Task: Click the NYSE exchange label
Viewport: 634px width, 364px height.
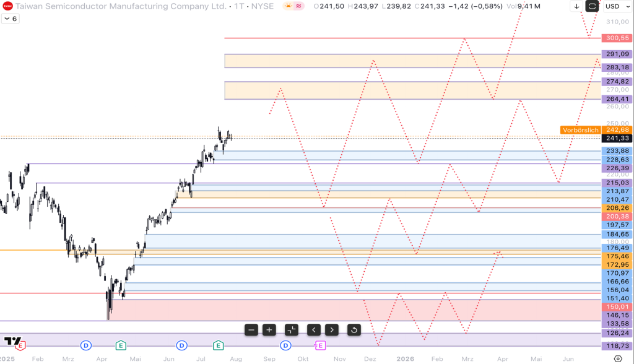Action: tap(263, 6)
